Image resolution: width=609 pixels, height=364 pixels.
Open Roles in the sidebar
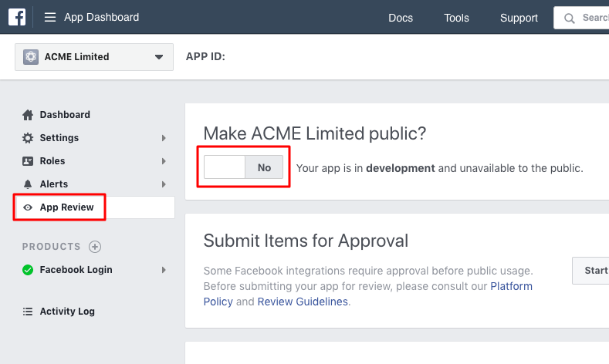click(52, 161)
